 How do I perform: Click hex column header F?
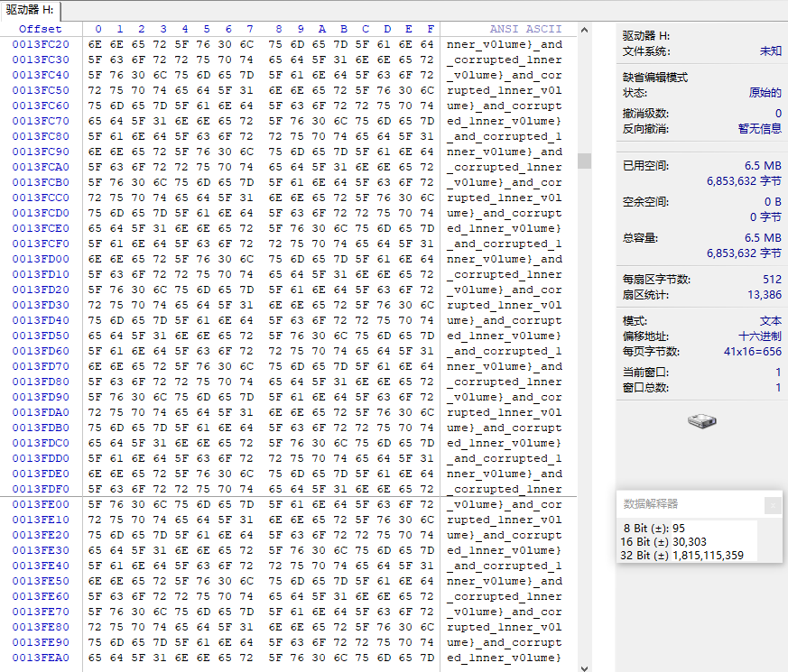tap(431, 29)
